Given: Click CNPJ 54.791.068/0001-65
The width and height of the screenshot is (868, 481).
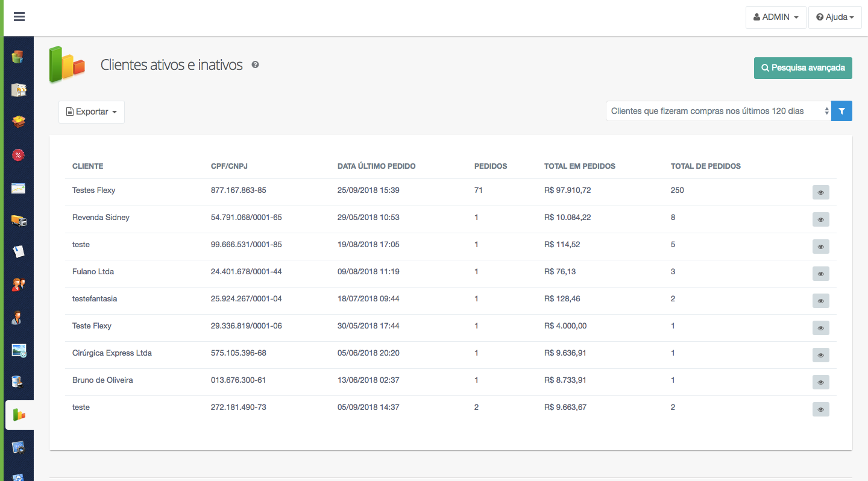Looking at the screenshot, I should [x=247, y=218].
